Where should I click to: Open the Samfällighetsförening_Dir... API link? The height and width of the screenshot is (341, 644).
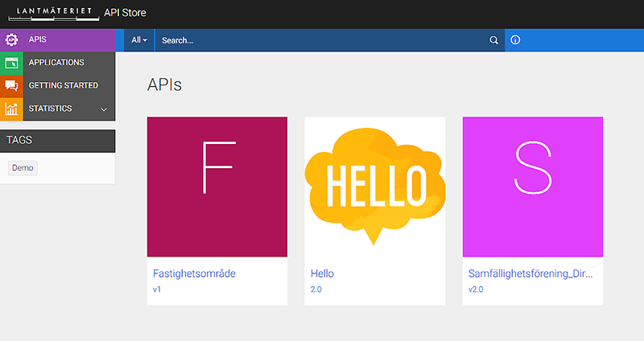point(530,273)
